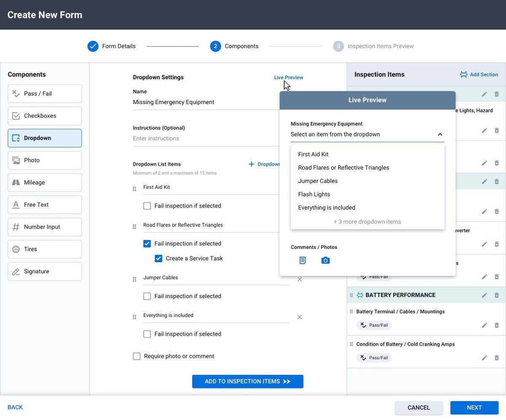Image resolution: width=506 pixels, height=420 pixels.
Task: Click the pencil edit icon for BATTERY PERFORMANCE
Action: (484, 295)
